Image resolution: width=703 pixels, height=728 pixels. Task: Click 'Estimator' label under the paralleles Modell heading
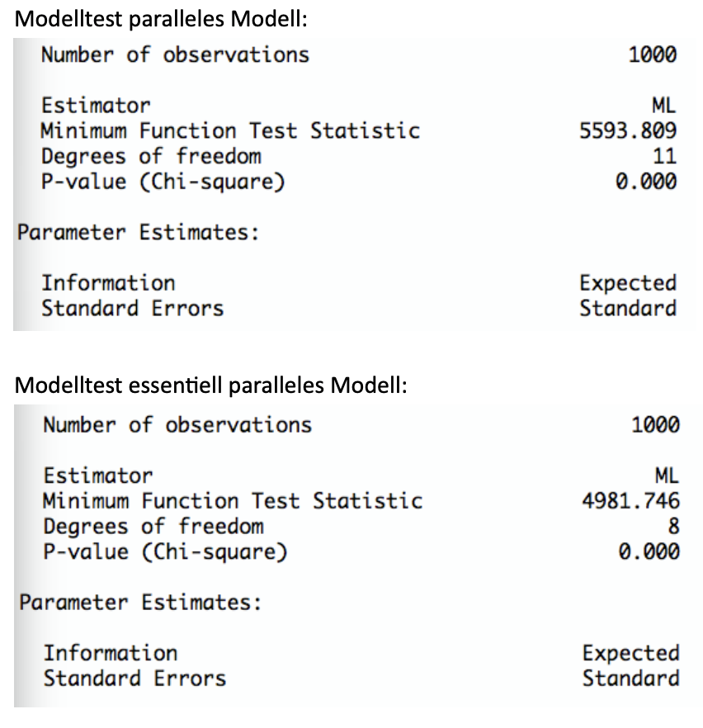pos(96,106)
